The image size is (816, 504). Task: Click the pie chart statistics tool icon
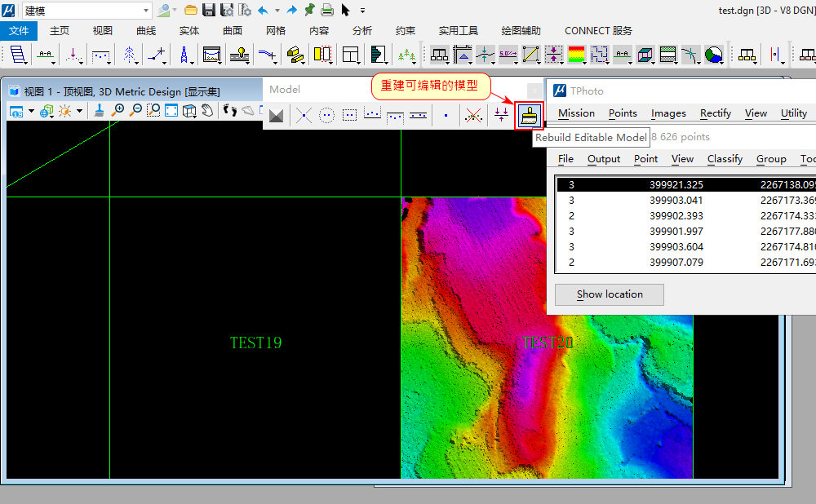(713, 55)
